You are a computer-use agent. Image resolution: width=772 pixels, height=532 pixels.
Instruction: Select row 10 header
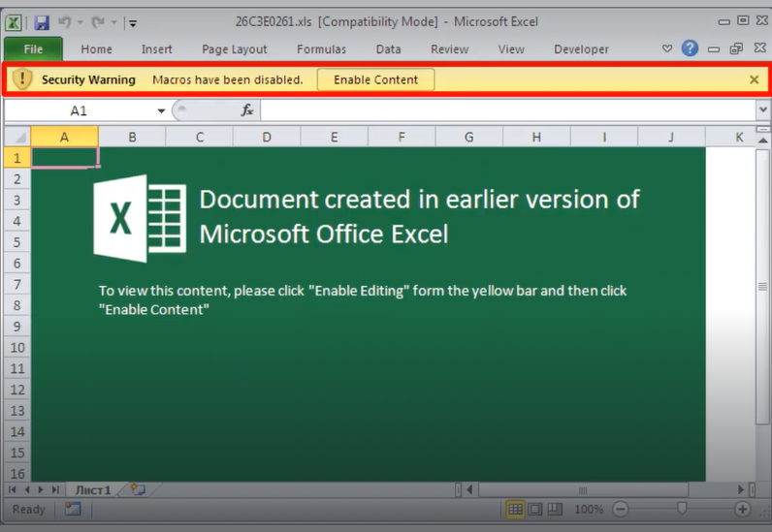[17, 348]
